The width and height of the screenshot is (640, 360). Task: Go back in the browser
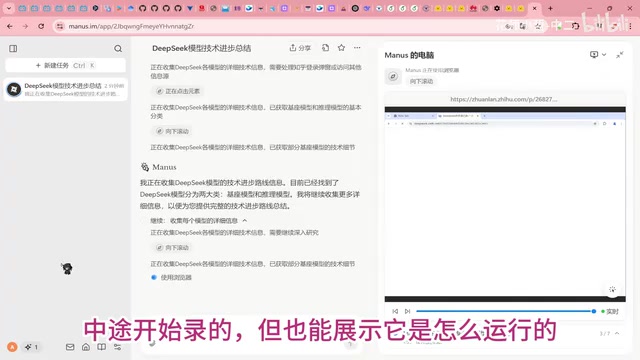[x=10, y=26]
